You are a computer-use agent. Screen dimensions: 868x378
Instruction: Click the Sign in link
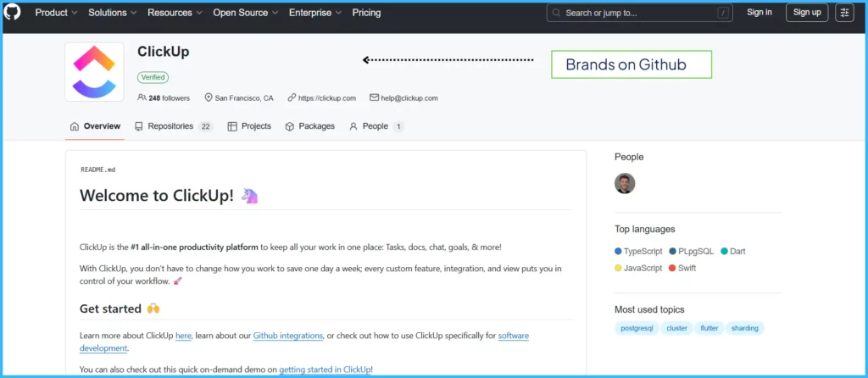[759, 12]
